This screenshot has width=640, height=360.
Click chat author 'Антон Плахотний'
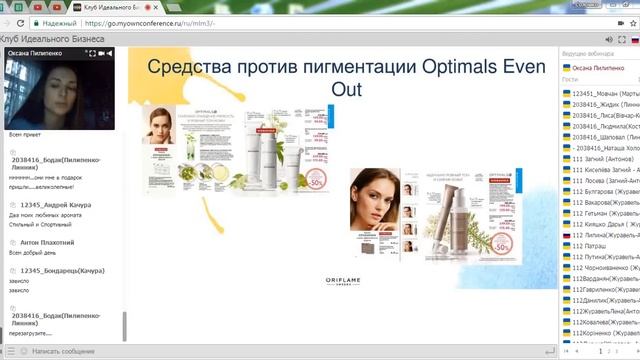coord(47,242)
